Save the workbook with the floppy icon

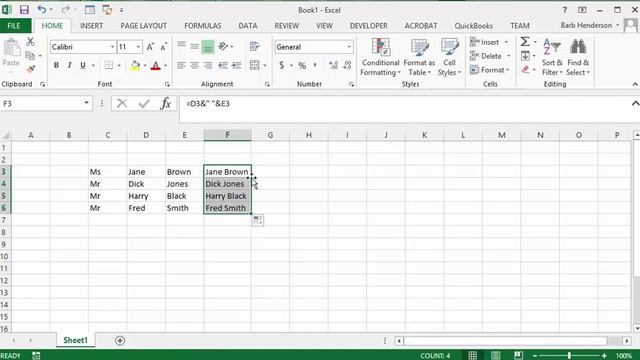coord(24,9)
